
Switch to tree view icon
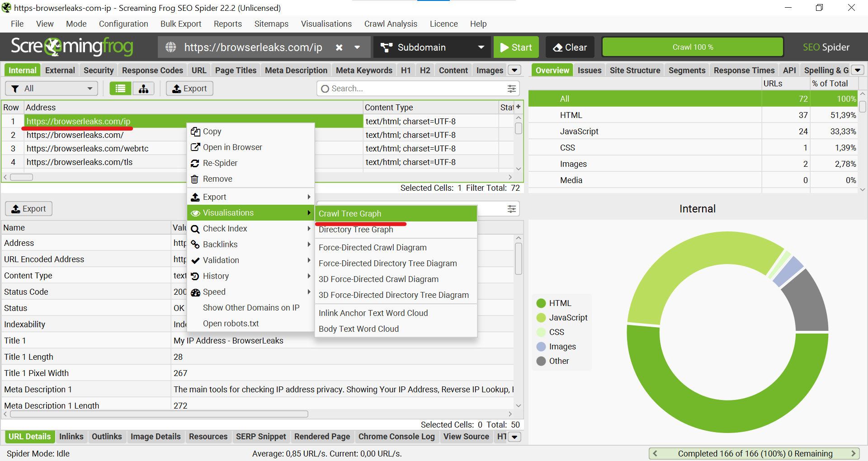(x=143, y=89)
